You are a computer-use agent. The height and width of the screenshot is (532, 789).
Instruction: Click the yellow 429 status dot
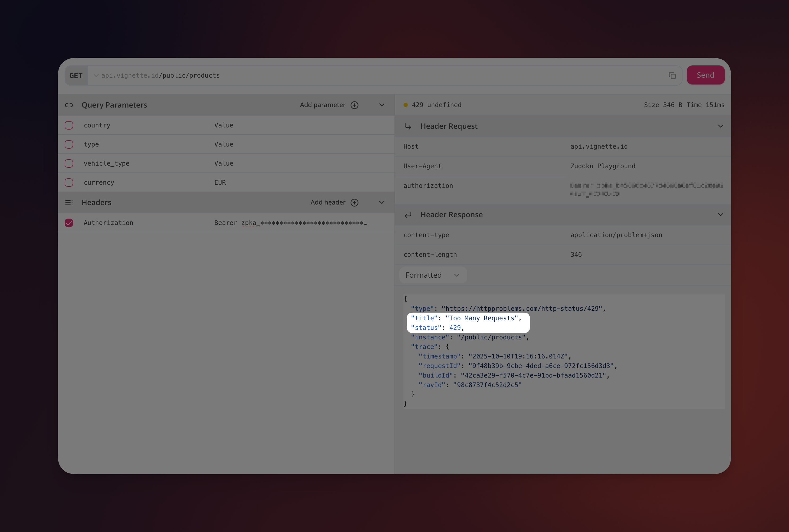pyautogui.click(x=405, y=105)
